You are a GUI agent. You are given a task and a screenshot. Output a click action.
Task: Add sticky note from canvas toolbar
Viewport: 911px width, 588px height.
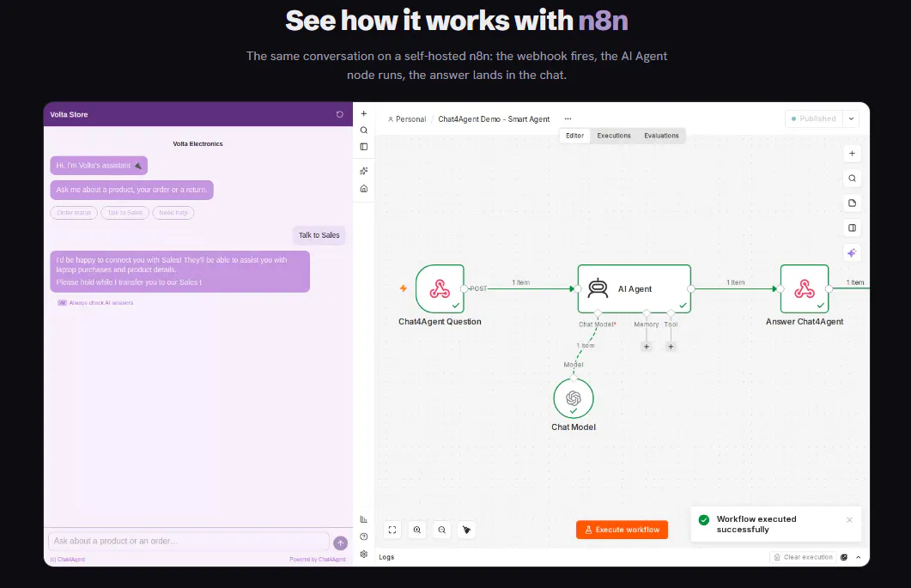click(852, 203)
